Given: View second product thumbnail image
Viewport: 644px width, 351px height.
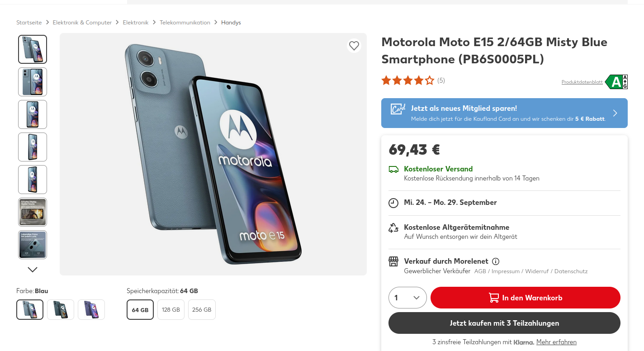Looking at the screenshot, I should tap(33, 82).
